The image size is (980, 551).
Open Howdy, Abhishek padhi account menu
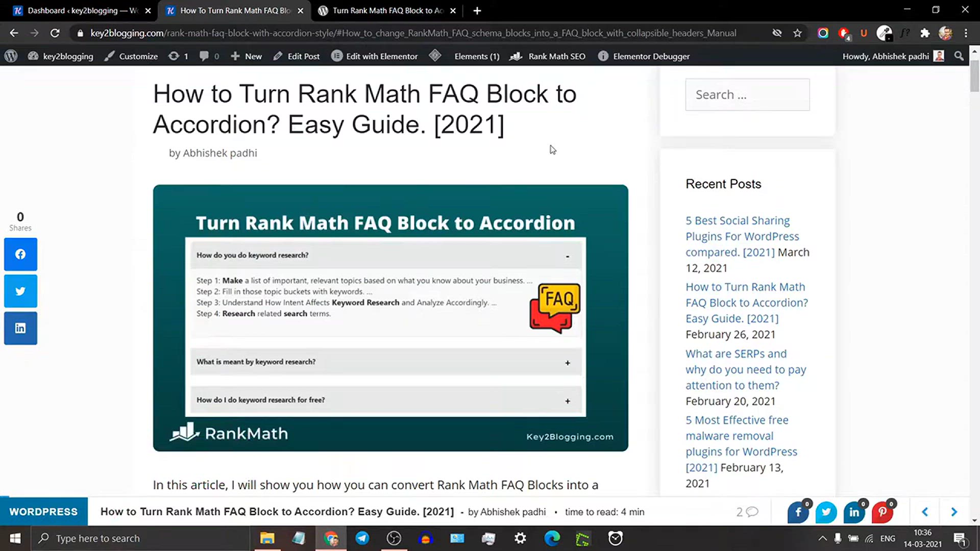(x=893, y=56)
